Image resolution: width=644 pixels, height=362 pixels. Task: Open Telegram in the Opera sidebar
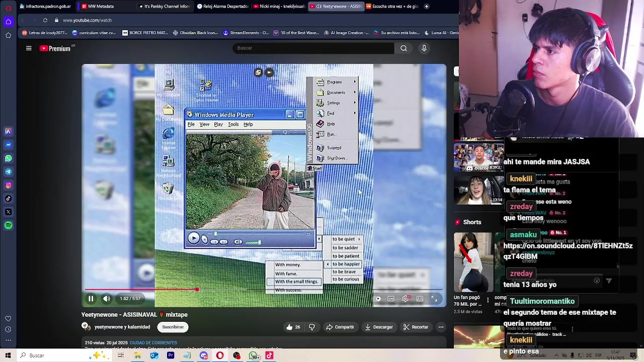click(8, 172)
